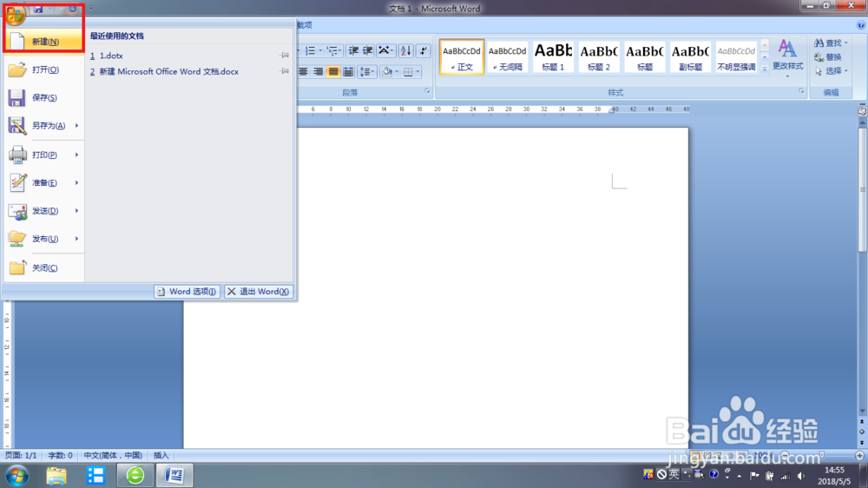Viewport: 868px width, 488px height.
Task: Choose 新建(N) in the Office menu
Action: 44,41
